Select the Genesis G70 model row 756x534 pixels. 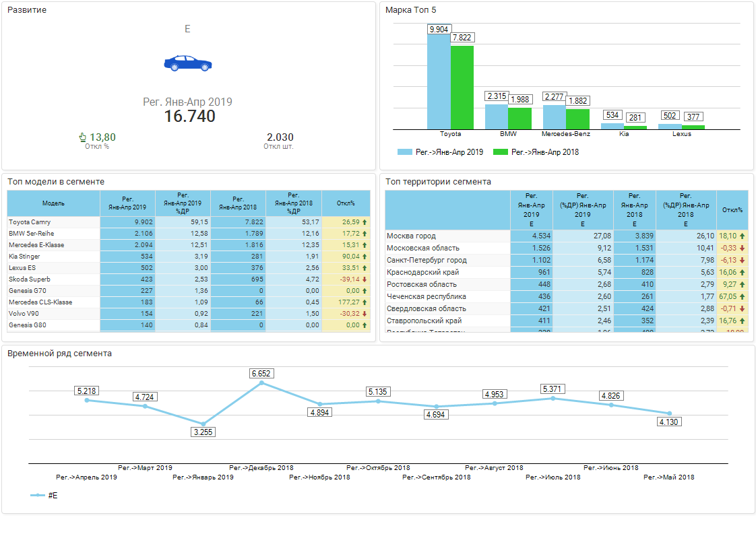coord(189,291)
